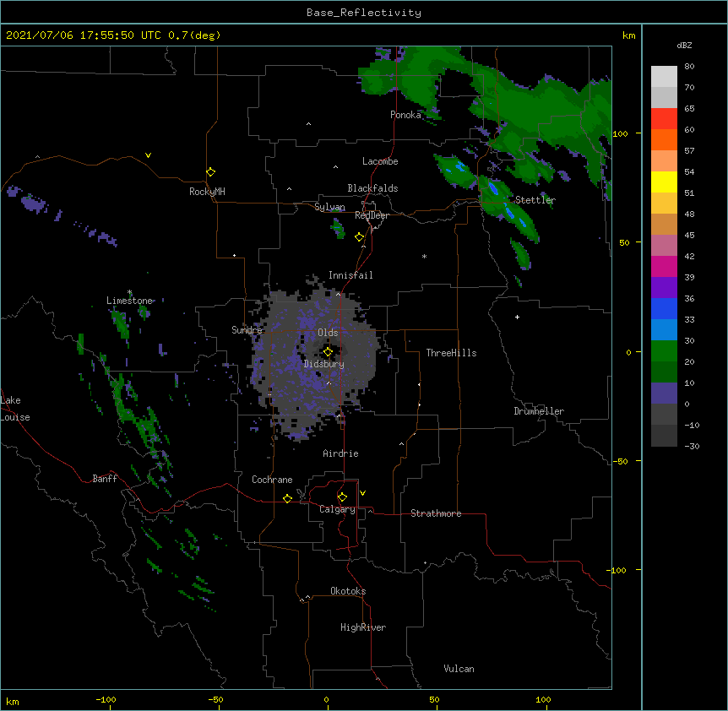Screen dimensions: 728x711
Task: Click the Vulcan town label
Action: [459, 669]
